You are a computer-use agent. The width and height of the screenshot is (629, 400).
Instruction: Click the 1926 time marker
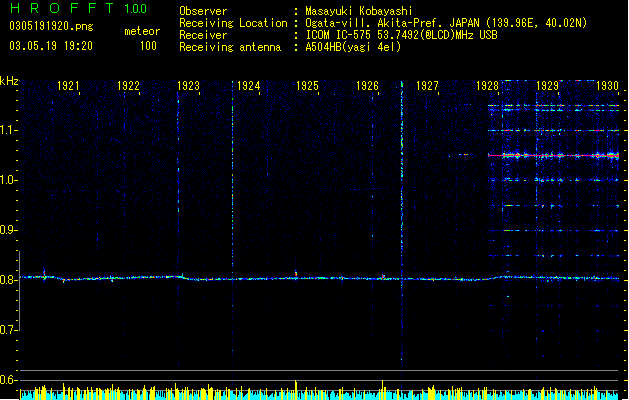pyautogui.click(x=367, y=86)
